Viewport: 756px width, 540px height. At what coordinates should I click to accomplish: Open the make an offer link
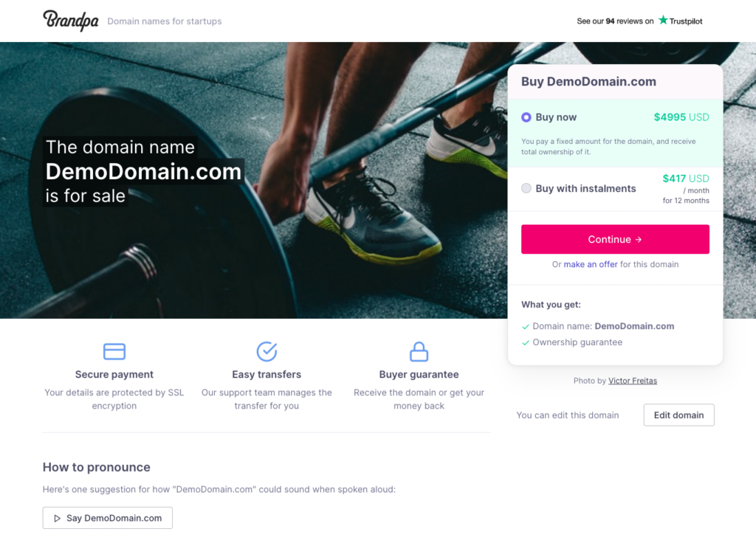point(591,264)
